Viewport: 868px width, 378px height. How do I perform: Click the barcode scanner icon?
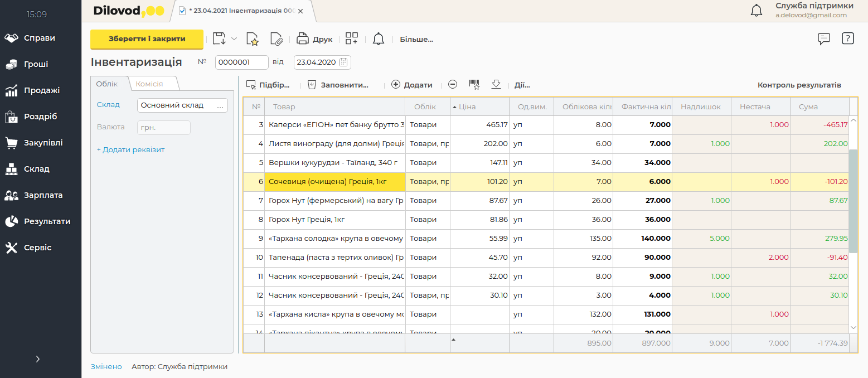tap(474, 85)
